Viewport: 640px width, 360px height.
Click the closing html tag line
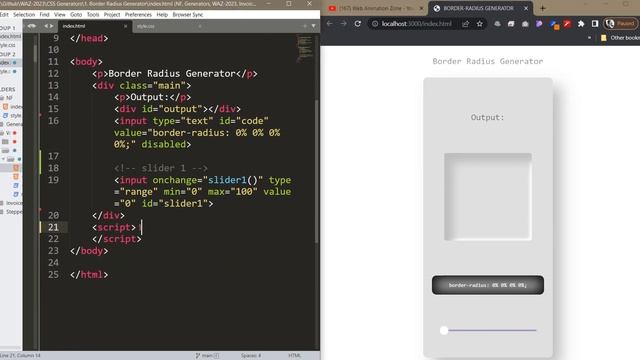(x=89, y=275)
